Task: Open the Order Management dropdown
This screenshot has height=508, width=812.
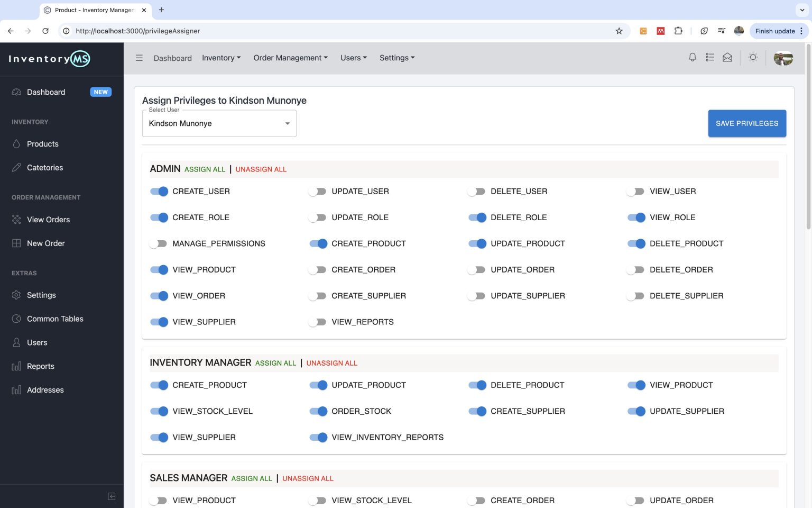Action: pyautogui.click(x=290, y=58)
